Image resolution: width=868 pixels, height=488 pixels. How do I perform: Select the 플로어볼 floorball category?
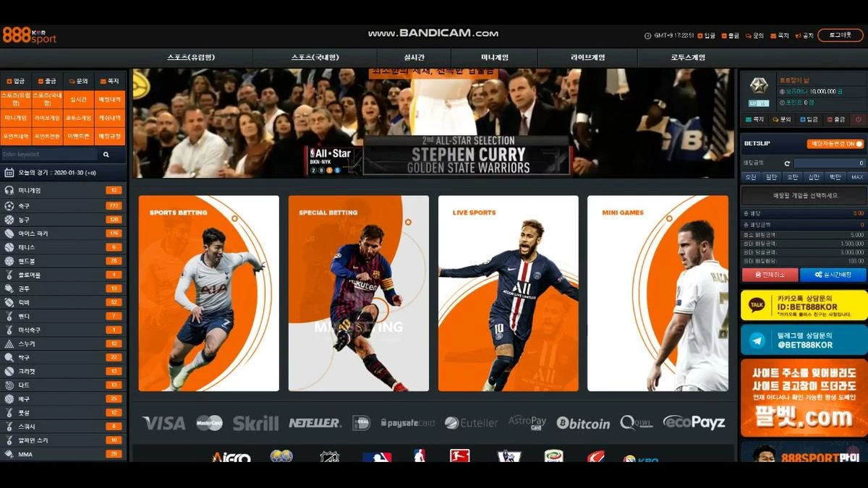pos(64,275)
